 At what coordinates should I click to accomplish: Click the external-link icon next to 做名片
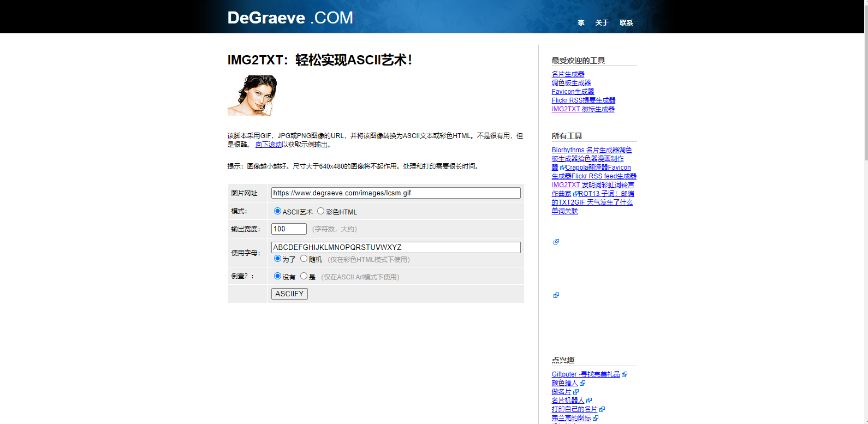click(576, 392)
